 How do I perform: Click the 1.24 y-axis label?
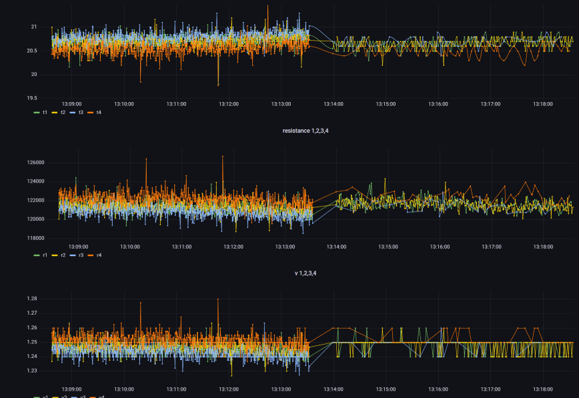tap(32, 357)
